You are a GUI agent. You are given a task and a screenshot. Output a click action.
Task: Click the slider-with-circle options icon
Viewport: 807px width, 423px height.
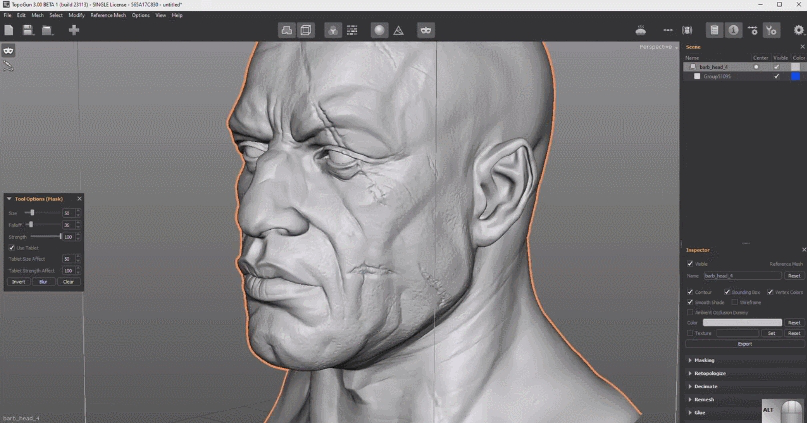752,30
